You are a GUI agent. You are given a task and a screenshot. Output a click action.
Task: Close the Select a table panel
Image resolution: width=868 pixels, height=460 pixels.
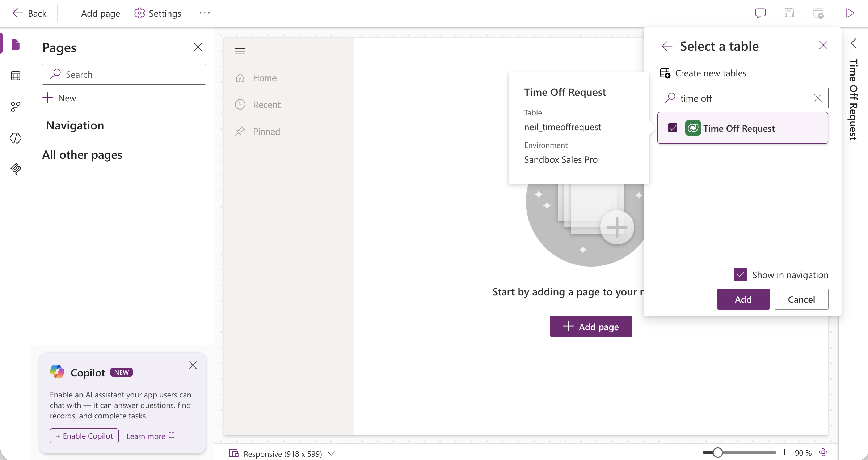(x=823, y=45)
